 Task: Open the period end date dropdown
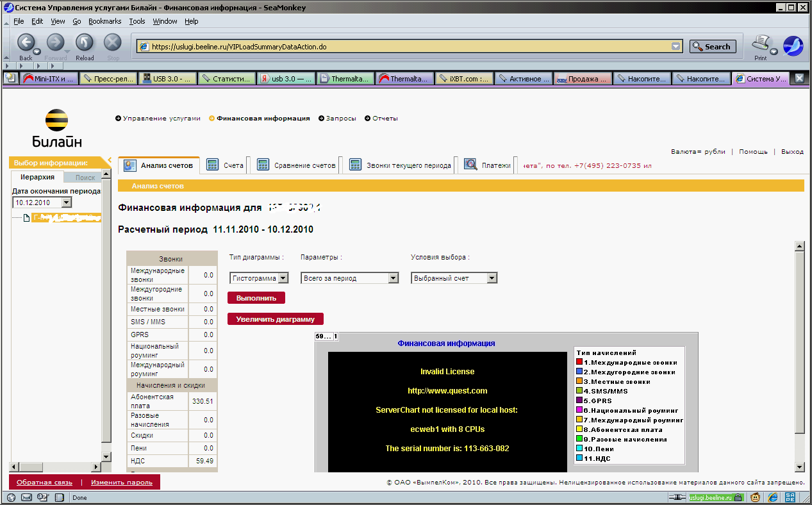click(67, 203)
